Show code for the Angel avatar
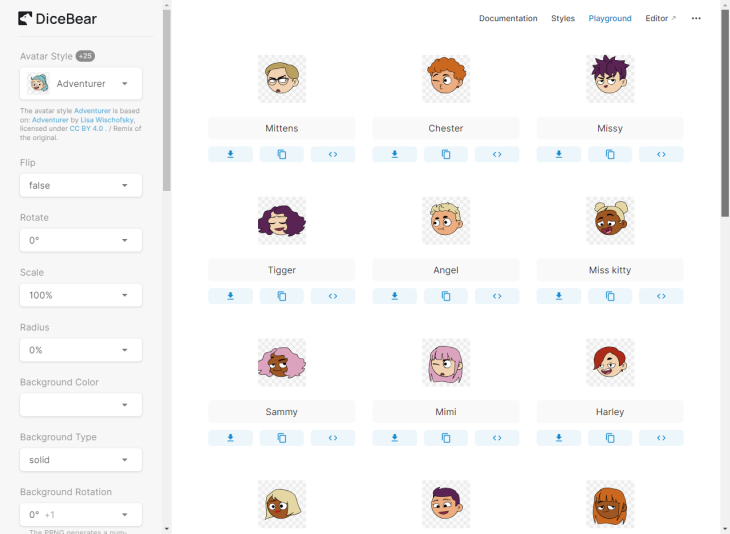The height and width of the screenshot is (534, 730). coord(497,296)
